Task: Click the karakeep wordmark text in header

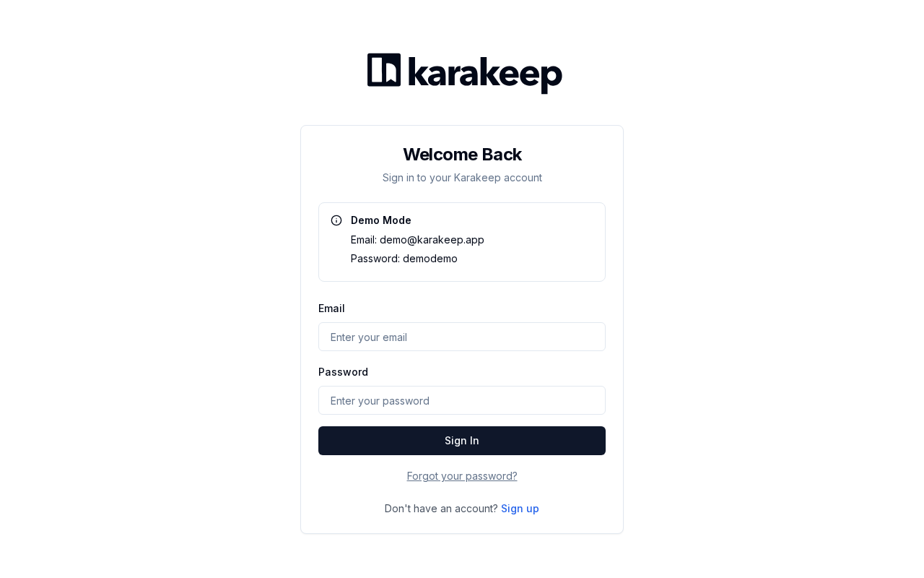Action: [x=485, y=74]
